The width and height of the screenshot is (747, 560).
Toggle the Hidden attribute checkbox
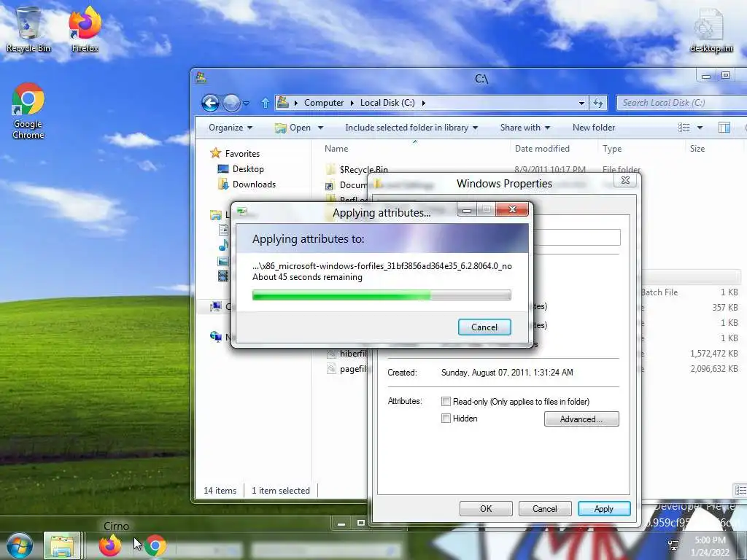tap(446, 419)
